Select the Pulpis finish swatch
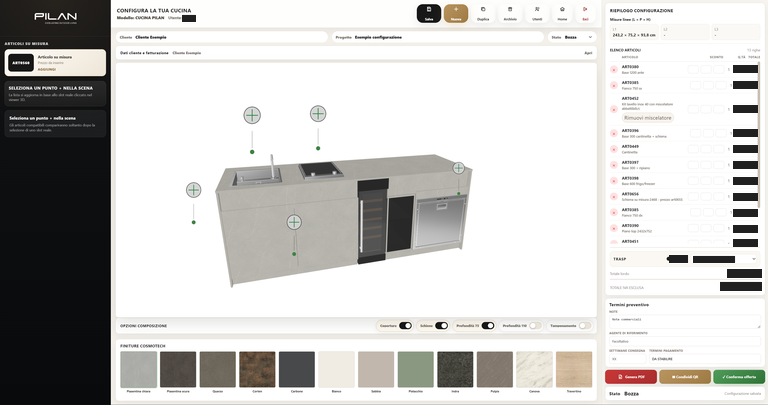Viewport: 768px width, 405px height. click(495, 369)
